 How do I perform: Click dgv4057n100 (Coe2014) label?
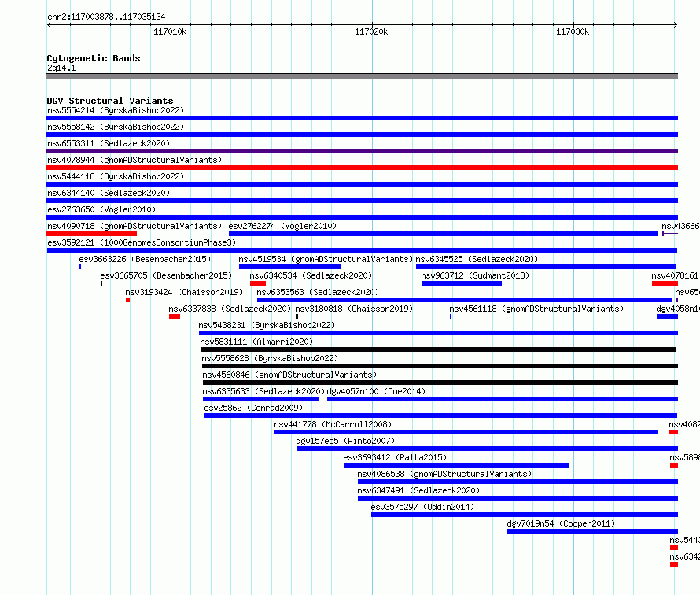[x=376, y=391]
